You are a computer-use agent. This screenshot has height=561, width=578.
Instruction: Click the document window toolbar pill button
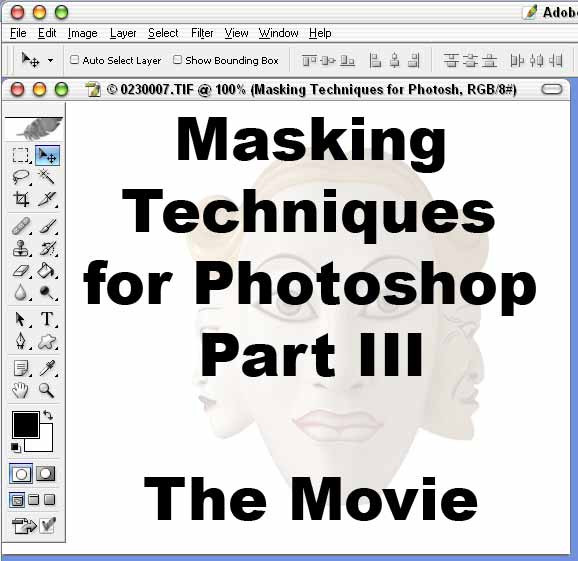551,89
